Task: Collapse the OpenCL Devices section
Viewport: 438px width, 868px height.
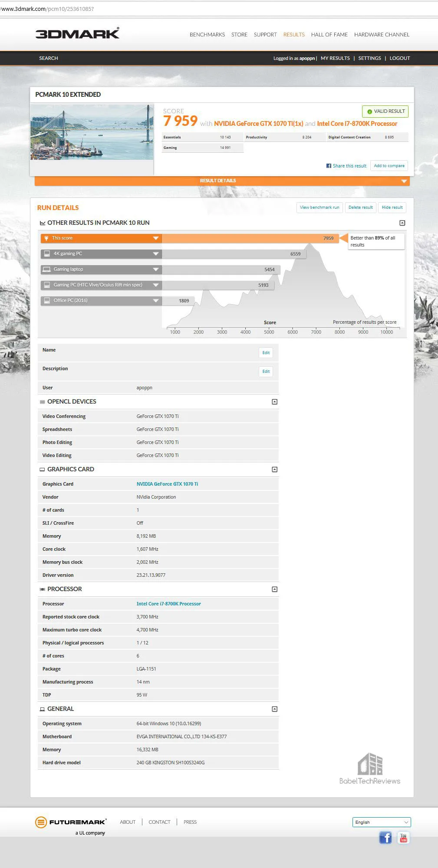Action: click(274, 402)
